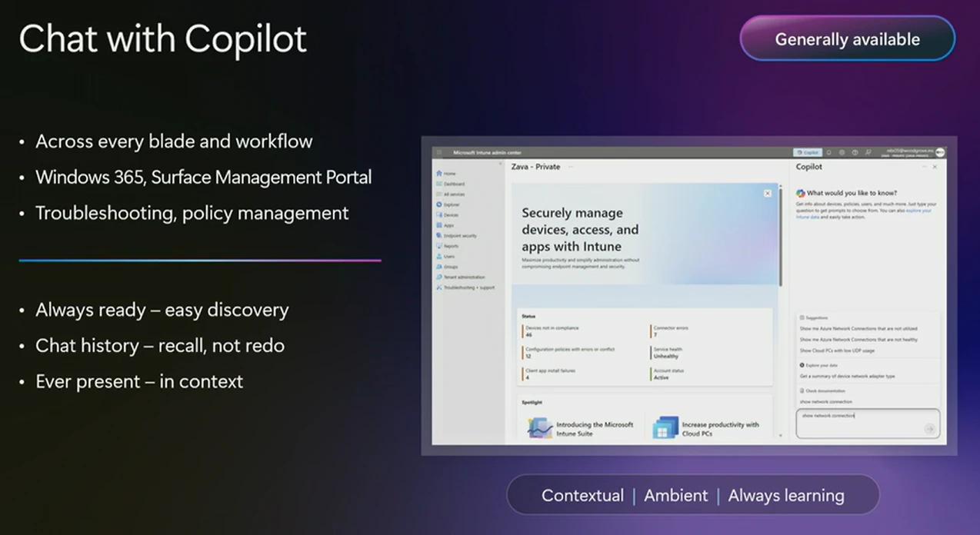The height and width of the screenshot is (535, 980).
Task: Toggle the hamburger menu icon
Action: point(439,153)
